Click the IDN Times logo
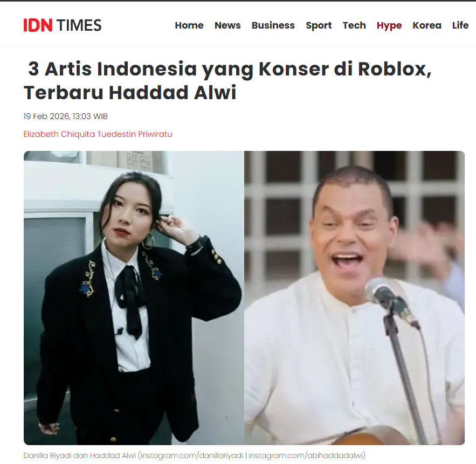 point(63,25)
